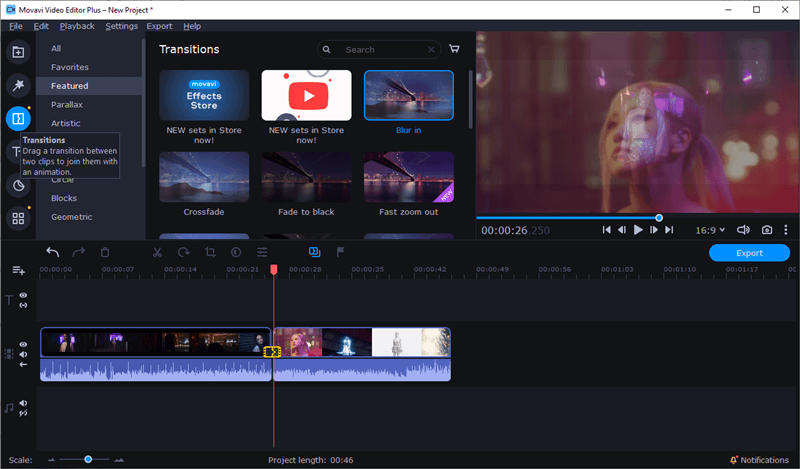The height and width of the screenshot is (469, 800).
Task: Click the red timeline playhead marker
Action: [x=274, y=269]
